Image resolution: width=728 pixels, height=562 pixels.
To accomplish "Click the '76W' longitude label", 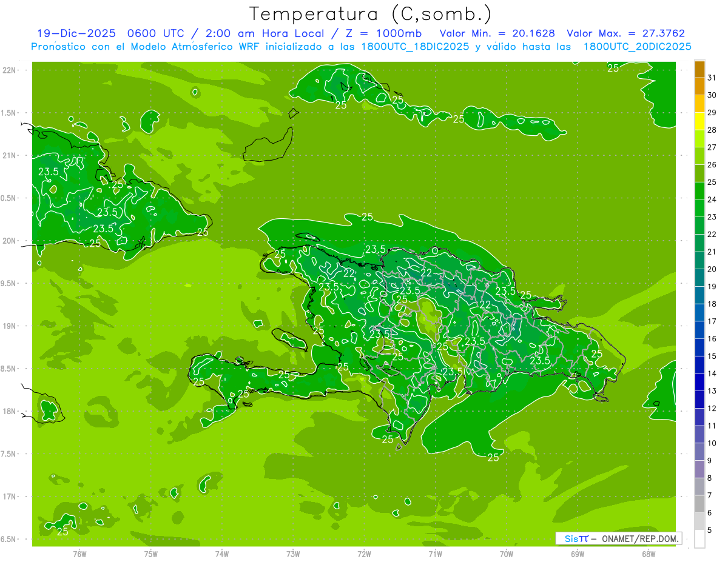I will coord(79,554).
